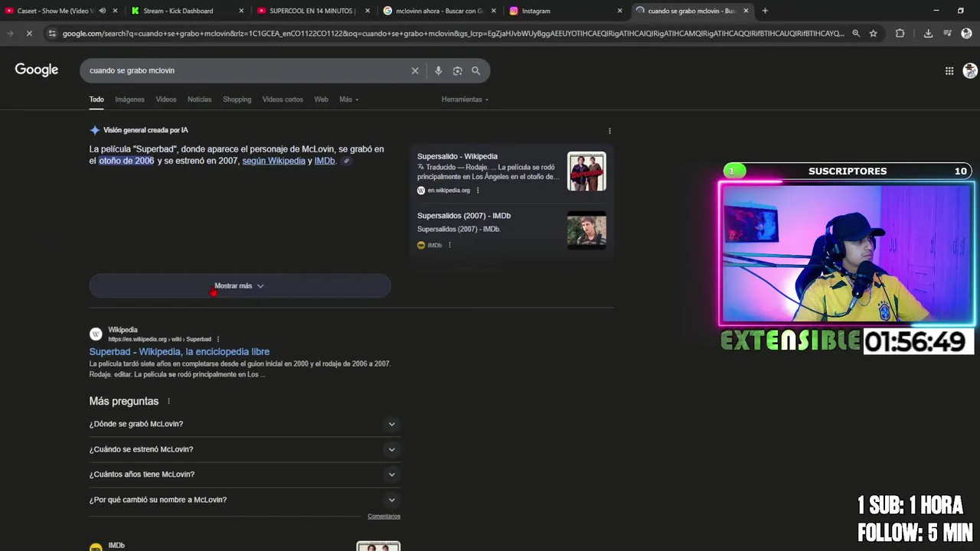Image resolution: width=980 pixels, height=551 pixels.
Task: Start voice search with the microphone icon
Action: pos(438,70)
